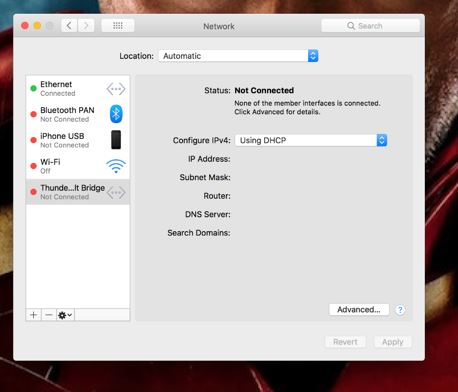This screenshot has width=458, height=392.
Task: Show all preferences grid button
Action: coord(118,26)
